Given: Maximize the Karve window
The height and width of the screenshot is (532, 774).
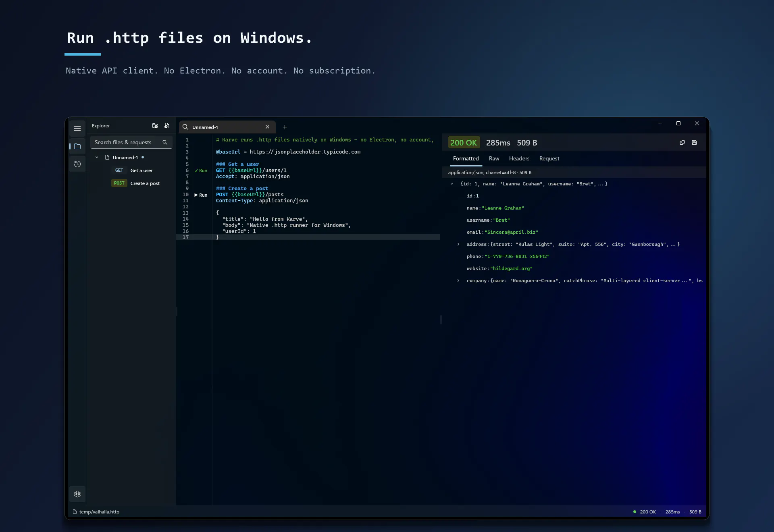Looking at the screenshot, I should pos(678,123).
